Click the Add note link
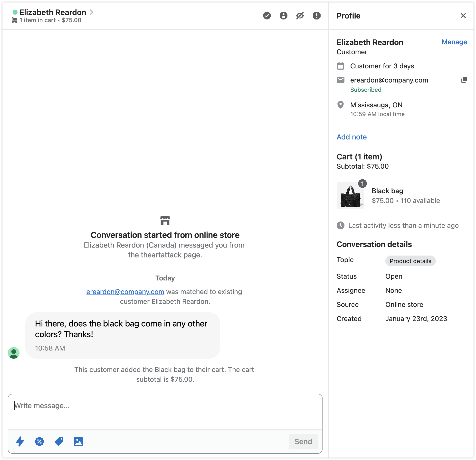Viewport: 476px width, 460px height. pyautogui.click(x=352, y=137)
